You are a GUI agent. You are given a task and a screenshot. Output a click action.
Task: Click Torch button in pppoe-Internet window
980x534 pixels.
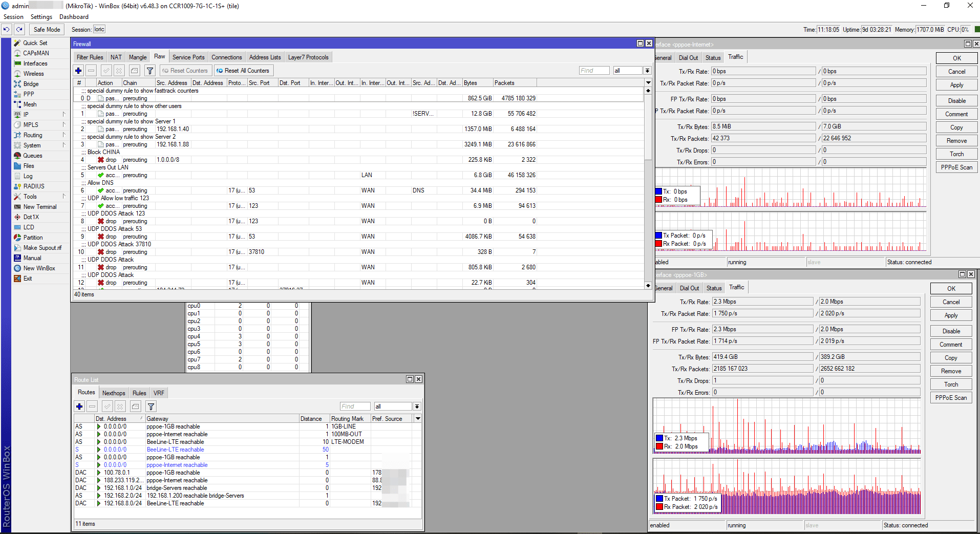[x=956, y=154]
